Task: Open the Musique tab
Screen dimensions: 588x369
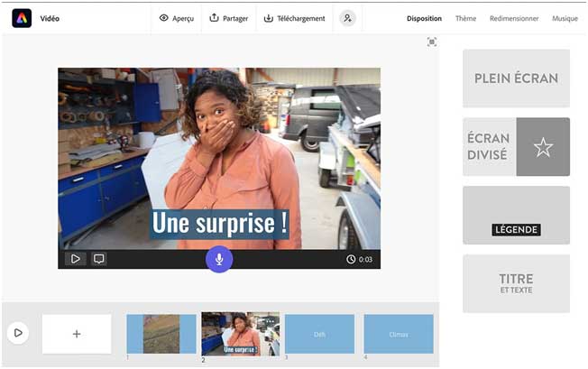Action: point(565,18)
